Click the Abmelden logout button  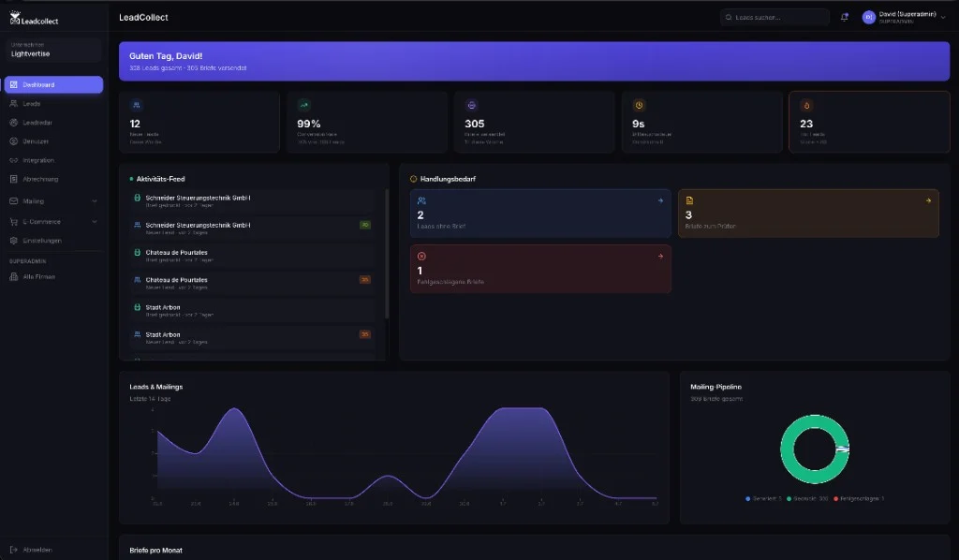53,550
